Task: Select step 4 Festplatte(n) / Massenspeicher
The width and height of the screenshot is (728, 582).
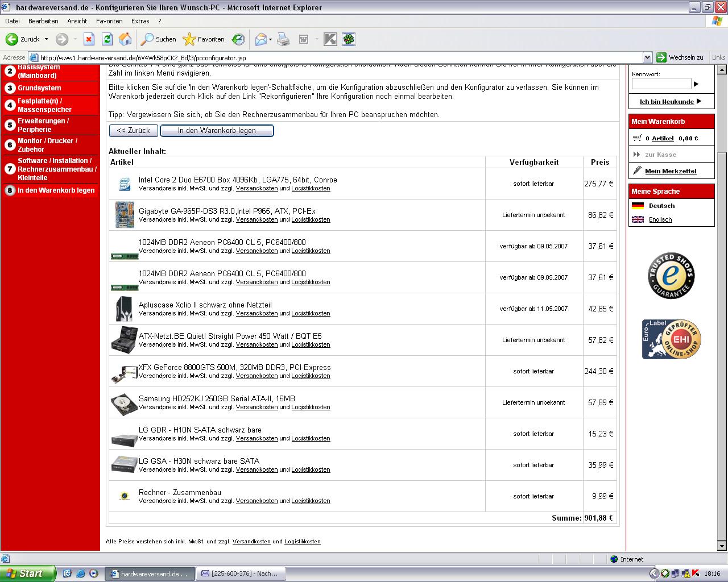Action: click(x=50, y=105)
